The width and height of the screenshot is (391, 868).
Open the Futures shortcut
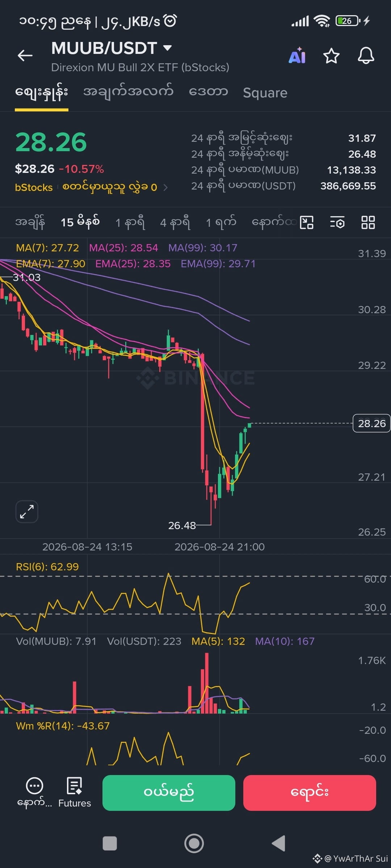[75, 792]
